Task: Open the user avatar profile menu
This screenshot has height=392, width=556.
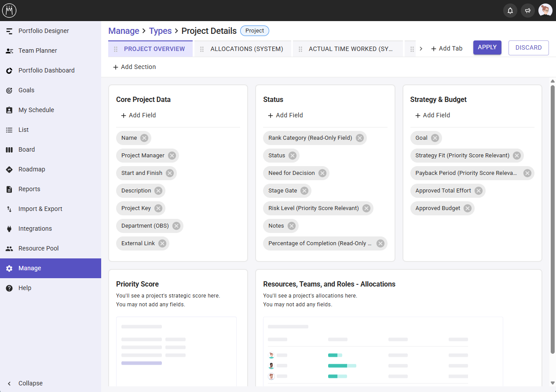Action: point(545,11)
